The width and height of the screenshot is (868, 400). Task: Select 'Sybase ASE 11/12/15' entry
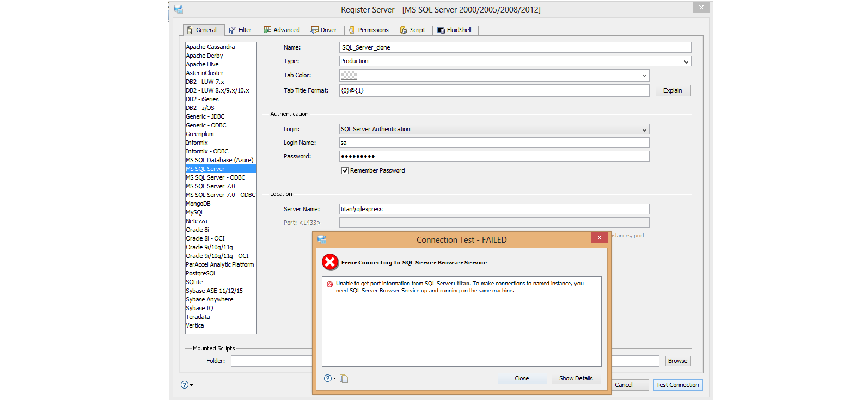point(221,291)
